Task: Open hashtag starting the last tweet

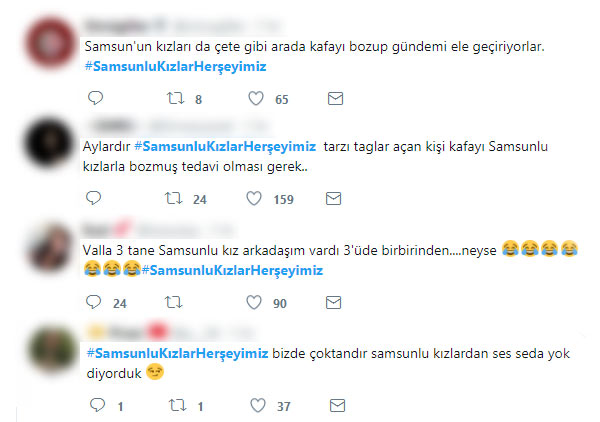Action: click(177, 353)
